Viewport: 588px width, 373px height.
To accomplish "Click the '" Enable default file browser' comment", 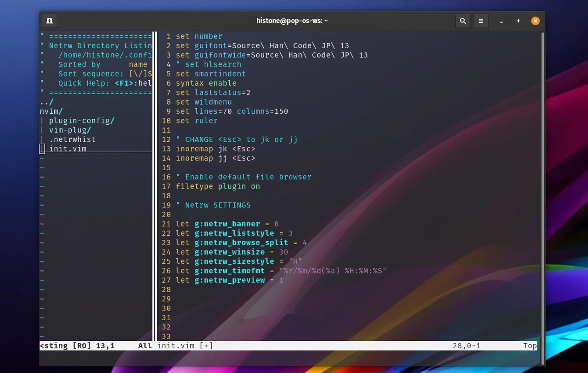I will pos(243,177).
